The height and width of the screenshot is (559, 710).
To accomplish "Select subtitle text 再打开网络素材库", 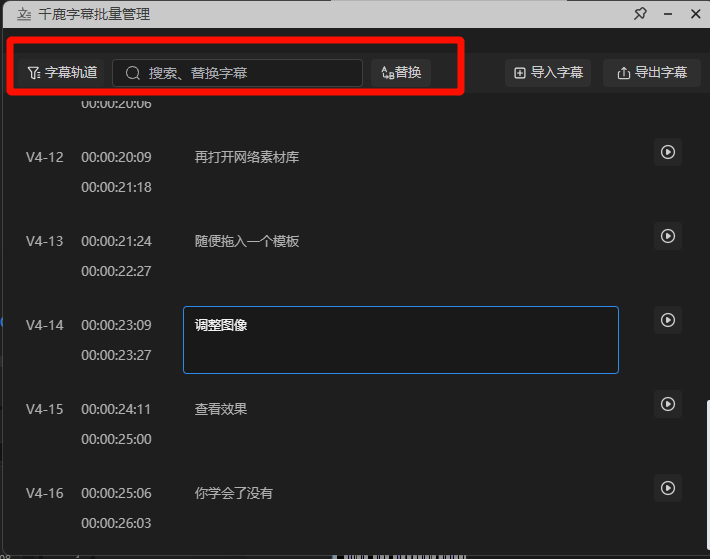I will click(x=247, y=157).
